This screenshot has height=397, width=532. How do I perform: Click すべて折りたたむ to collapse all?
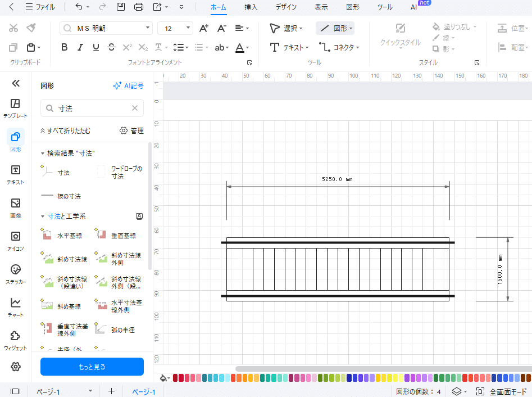tap(66, 131)
